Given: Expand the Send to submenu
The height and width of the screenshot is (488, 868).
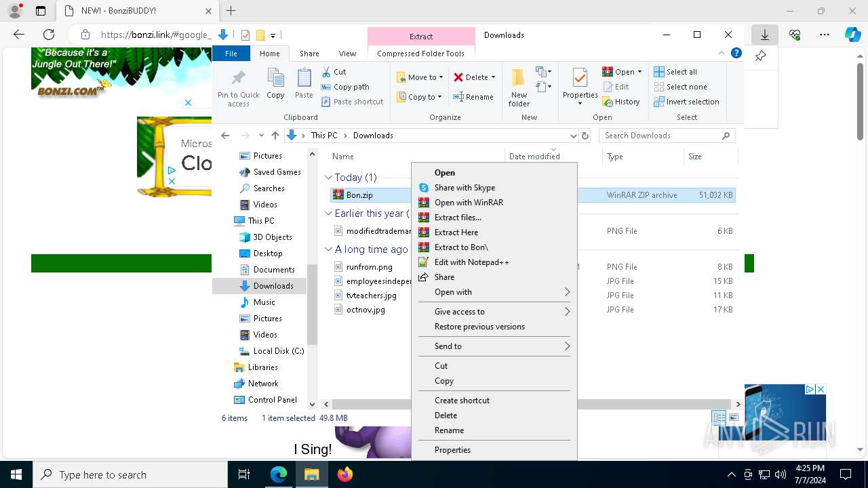Looking at the screenshot, I should [494, 346].
